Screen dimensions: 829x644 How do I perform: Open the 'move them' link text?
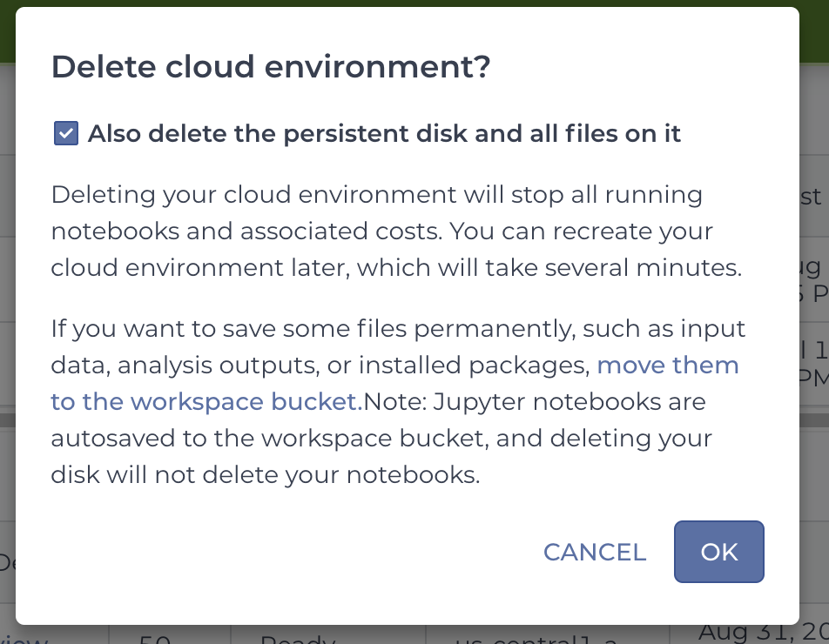click(x=668, y=365)
